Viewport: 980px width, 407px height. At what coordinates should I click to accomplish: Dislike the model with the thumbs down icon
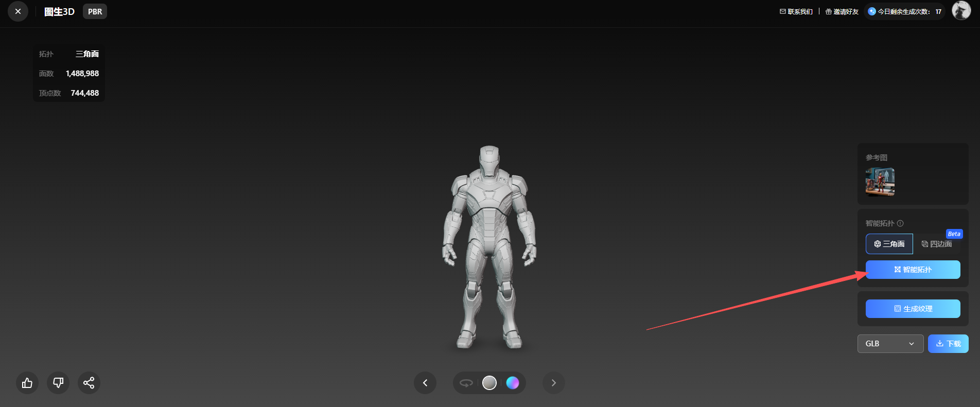pos(58,383)
